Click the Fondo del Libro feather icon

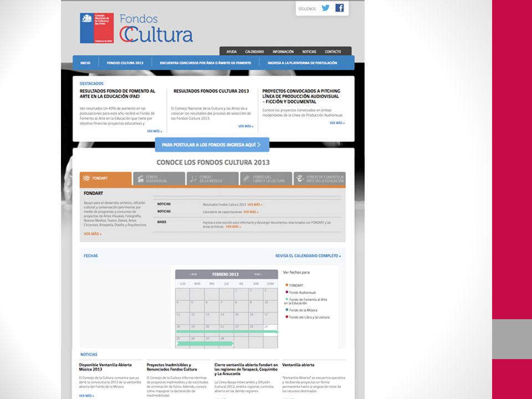tap(247, 179)
